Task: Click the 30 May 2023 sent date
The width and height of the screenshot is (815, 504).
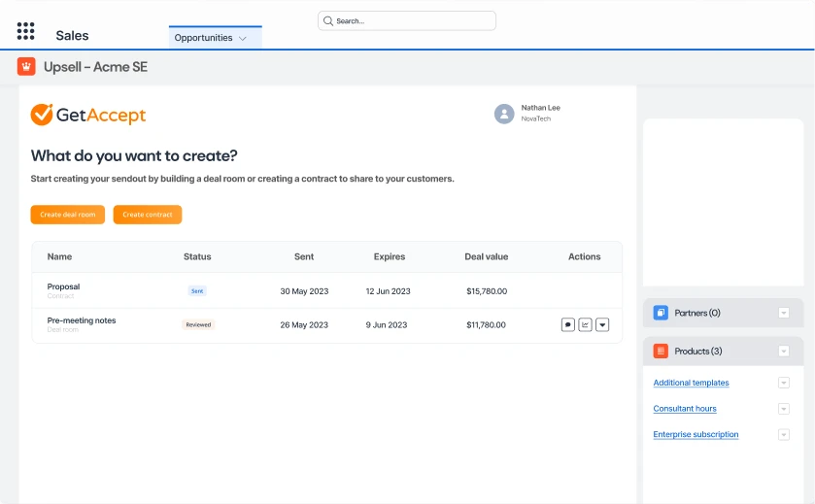Action: pos(305,291)
